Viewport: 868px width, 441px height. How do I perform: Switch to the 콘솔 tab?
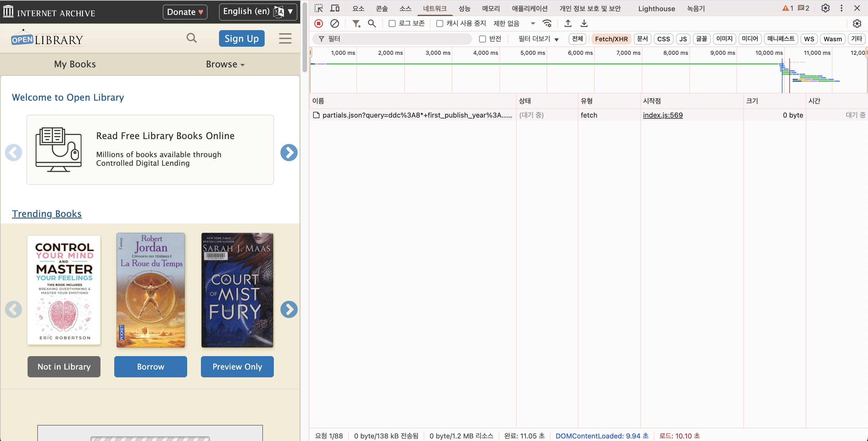click(382, 8)
